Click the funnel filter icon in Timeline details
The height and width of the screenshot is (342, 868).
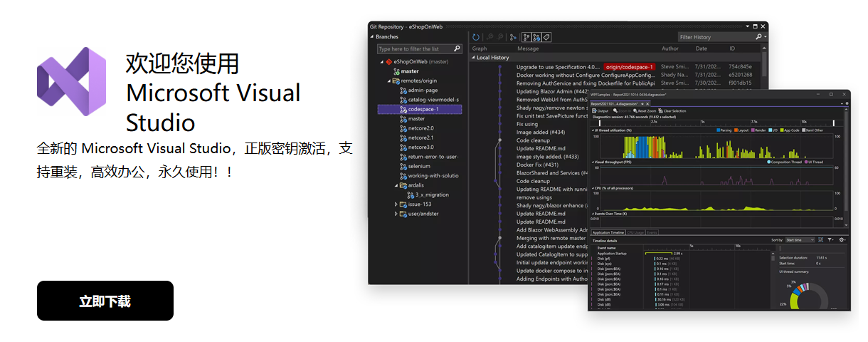pos(829,240)
